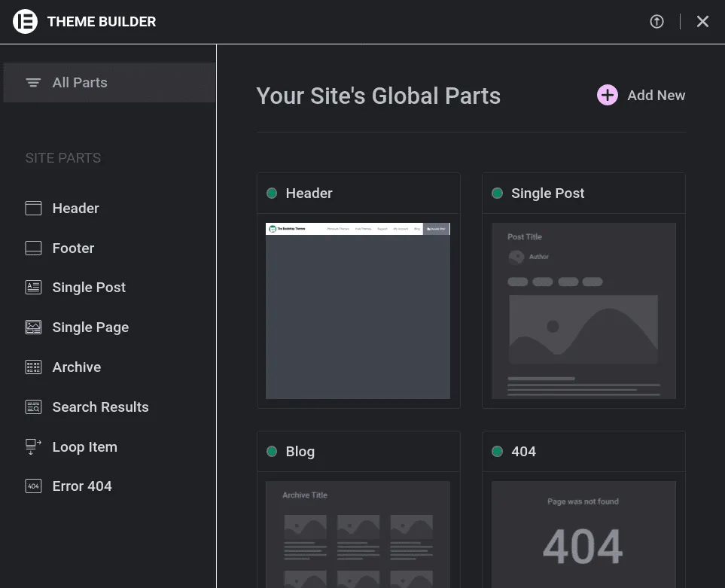Screen dimensions: 725x588
Task: Click the import upload icon
Action: click(656, 21)
